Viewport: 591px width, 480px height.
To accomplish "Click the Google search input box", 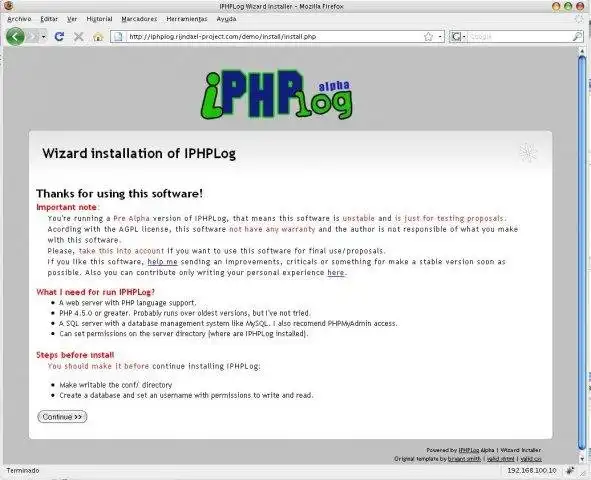I will click(519, 37).
